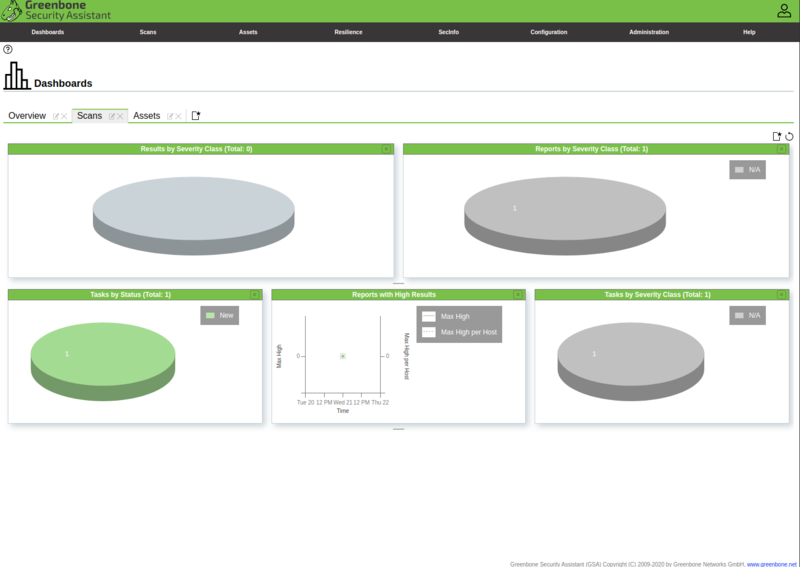800x567 pixels.
Task: Click the reset dashboard to defaults icon
Action: coord(789,137)
